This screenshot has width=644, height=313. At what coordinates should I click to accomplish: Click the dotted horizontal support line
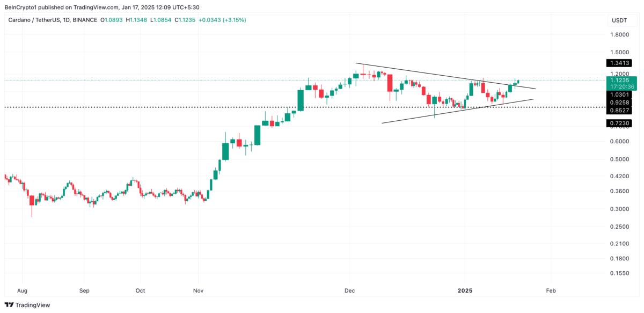click(161, 107)
